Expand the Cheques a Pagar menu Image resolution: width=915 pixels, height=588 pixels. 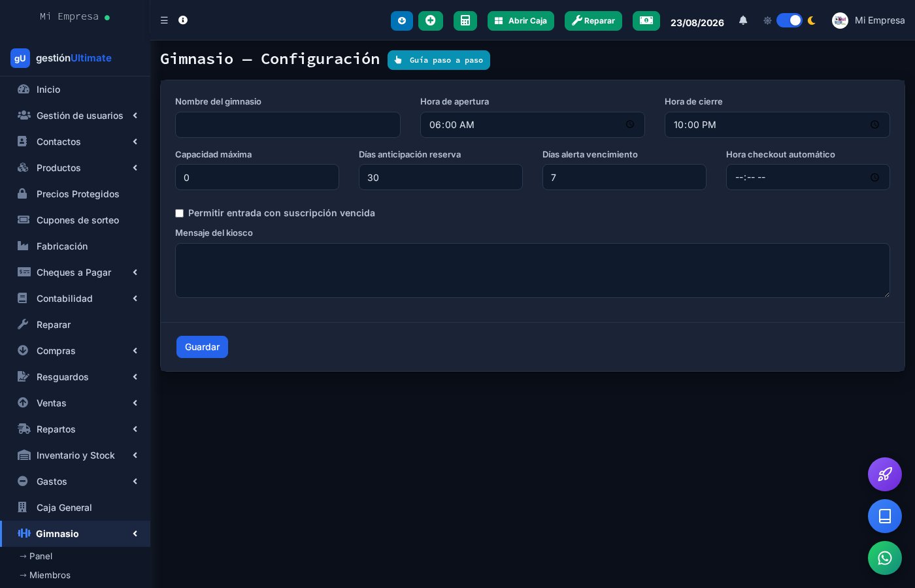(75, 272)
